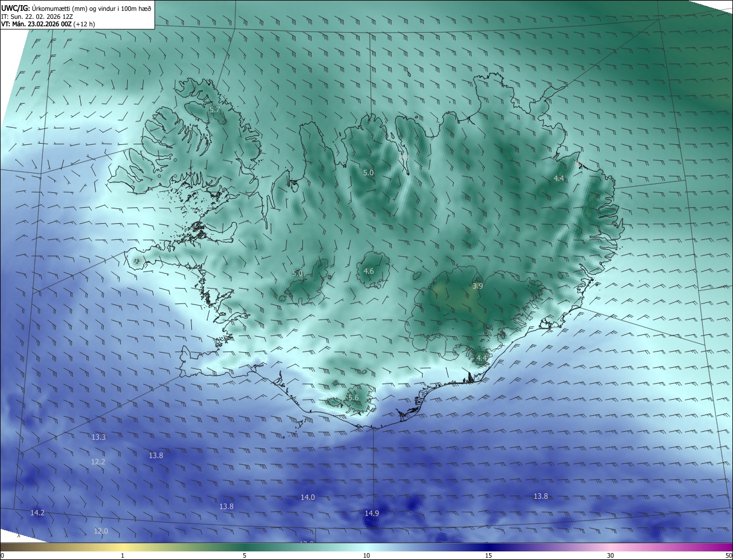This screenshot has height=560, width=733.
Task: Click the 13.3 value over the ocean
Action: pos(98,437)
